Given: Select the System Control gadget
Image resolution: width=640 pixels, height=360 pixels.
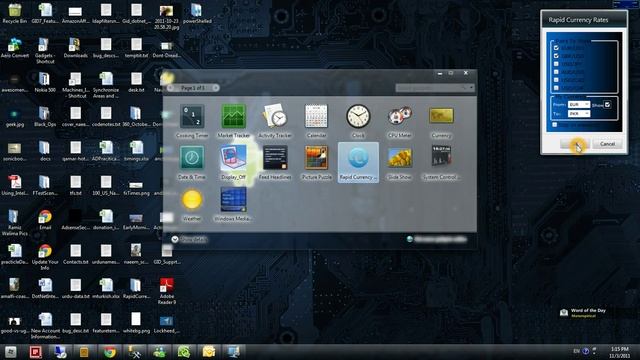Looking at the screenshot, I should (441, 163).
